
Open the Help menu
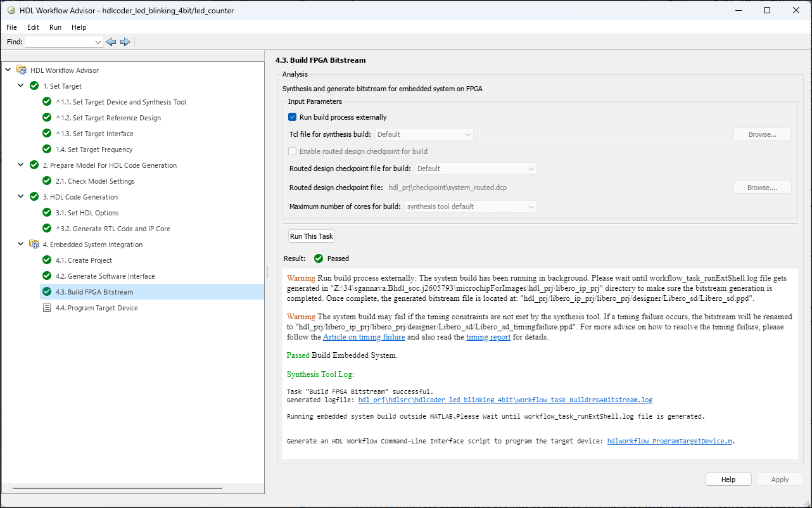tap(79, 27)
